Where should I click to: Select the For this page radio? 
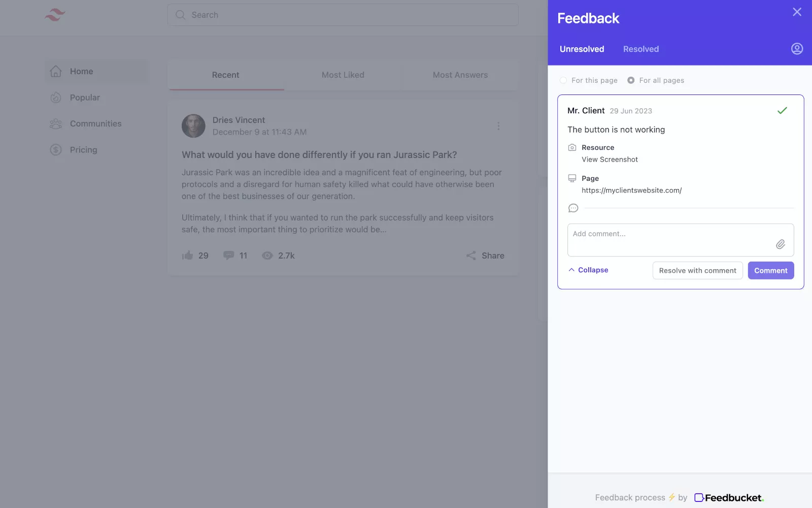point(563,80)
